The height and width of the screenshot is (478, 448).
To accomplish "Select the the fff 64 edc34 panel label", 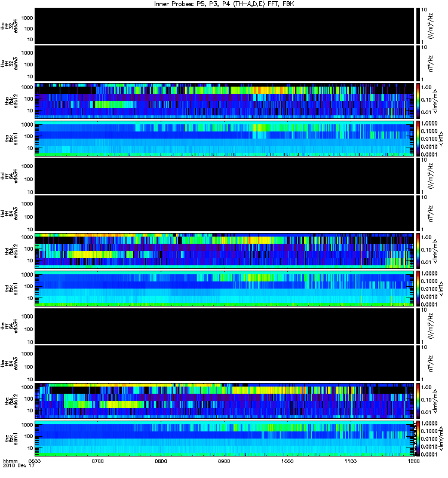I will pos(10,326).
